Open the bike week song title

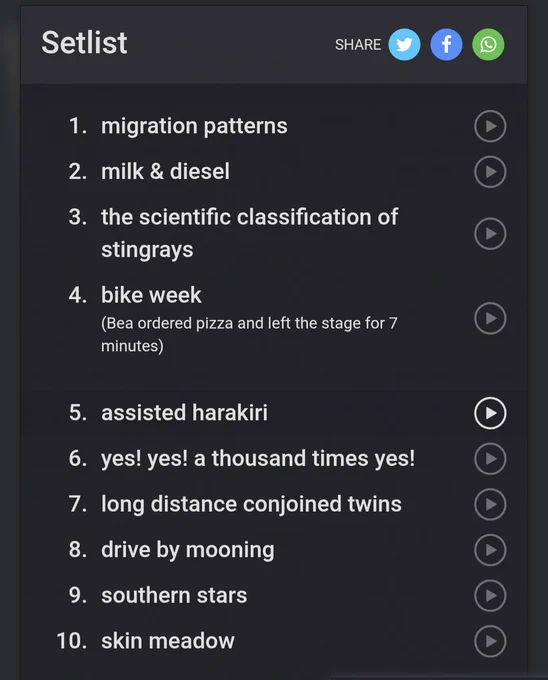[x=151, y=295]
